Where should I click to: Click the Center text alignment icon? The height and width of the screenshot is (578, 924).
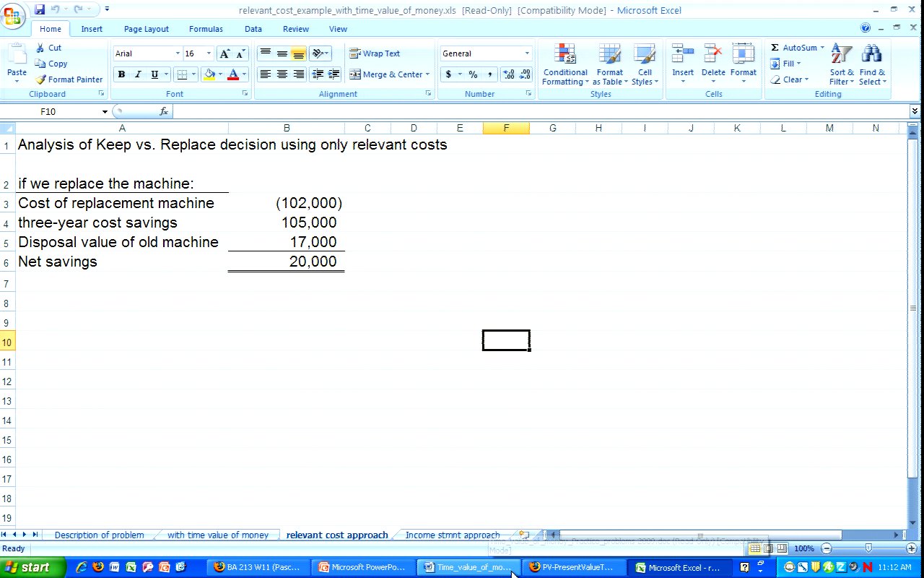click(x=282, y=74)
